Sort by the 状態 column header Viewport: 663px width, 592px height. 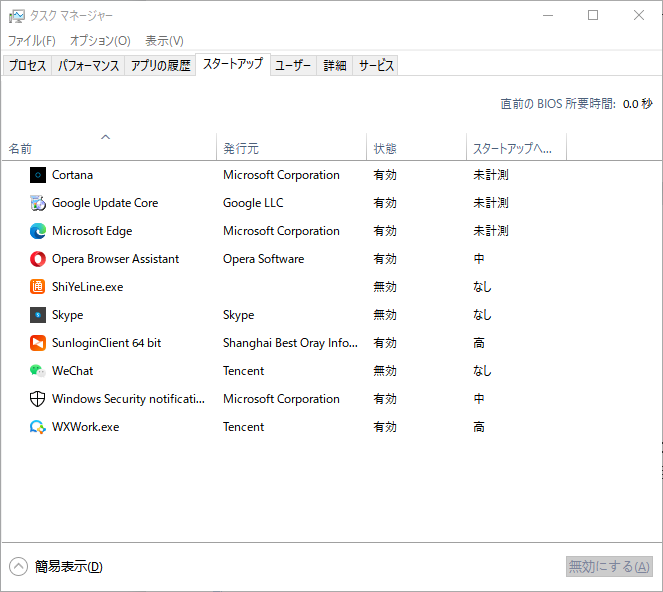(416, 147)
